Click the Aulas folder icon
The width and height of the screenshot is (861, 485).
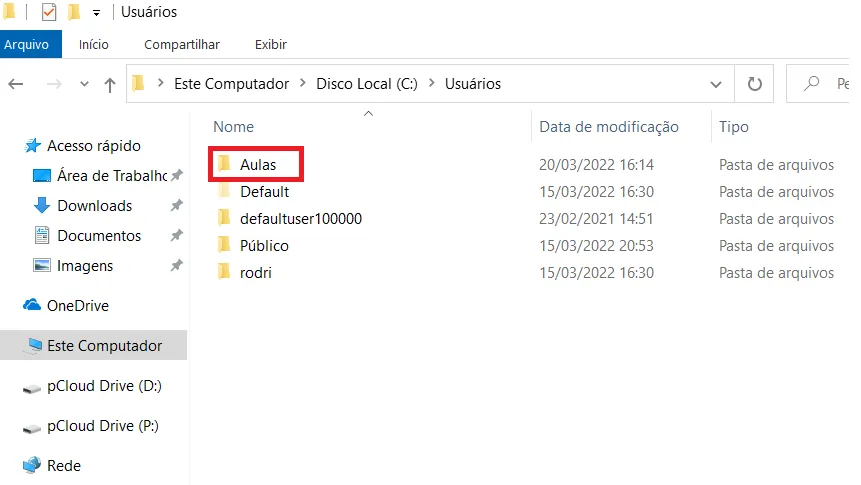224,164
